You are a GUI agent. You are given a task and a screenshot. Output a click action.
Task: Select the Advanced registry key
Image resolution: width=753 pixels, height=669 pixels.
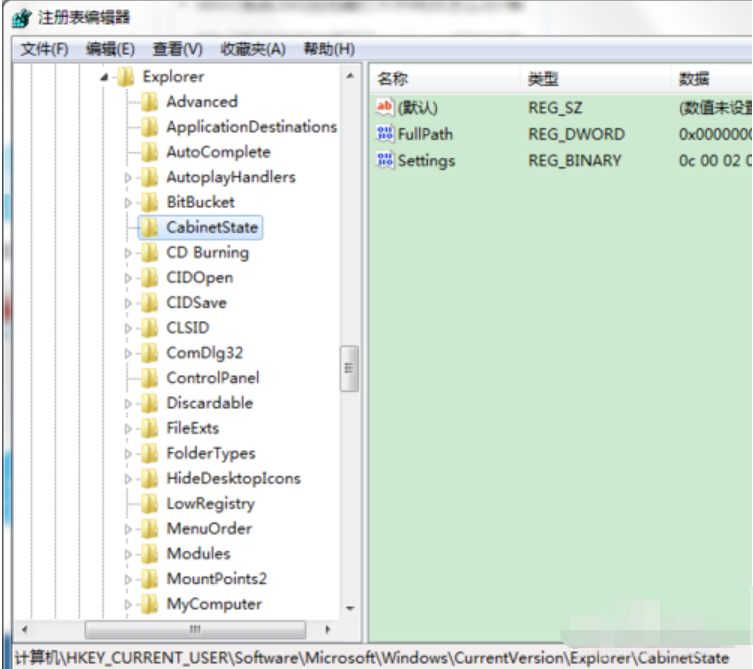201,102
